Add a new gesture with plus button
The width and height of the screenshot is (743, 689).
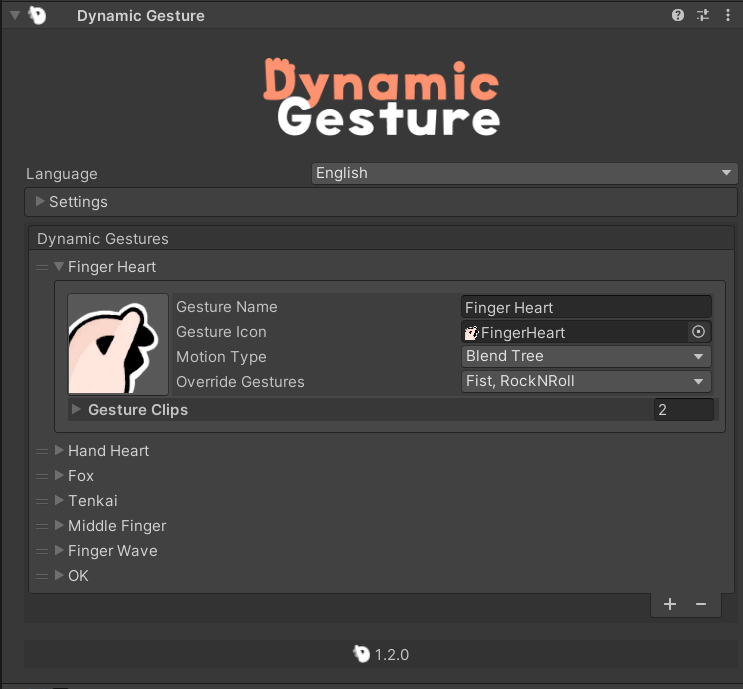pos(670,604)
